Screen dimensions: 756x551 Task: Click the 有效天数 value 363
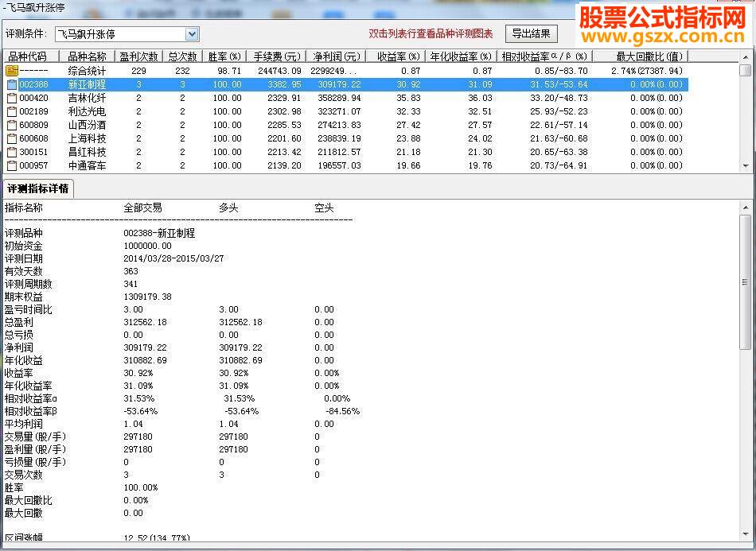(x=131, y=271)
